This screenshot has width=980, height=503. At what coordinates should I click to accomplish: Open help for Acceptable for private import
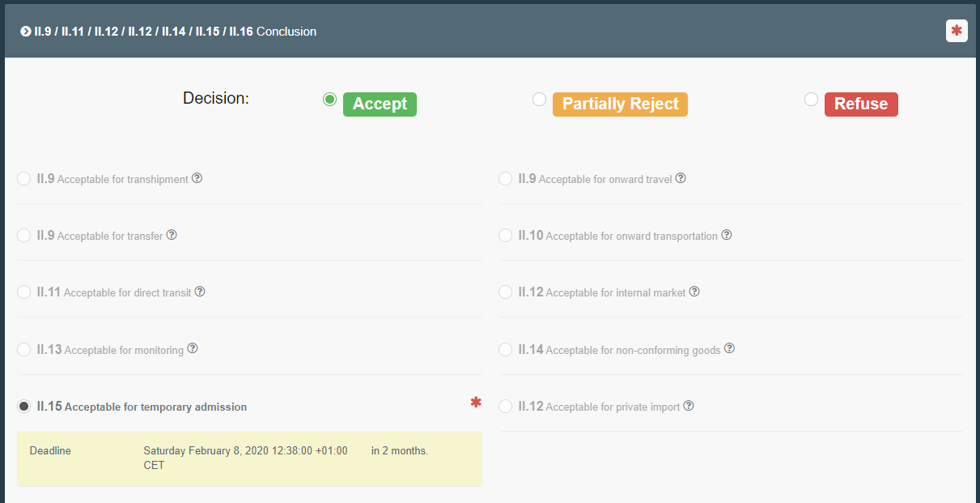[x=689, y=406]
